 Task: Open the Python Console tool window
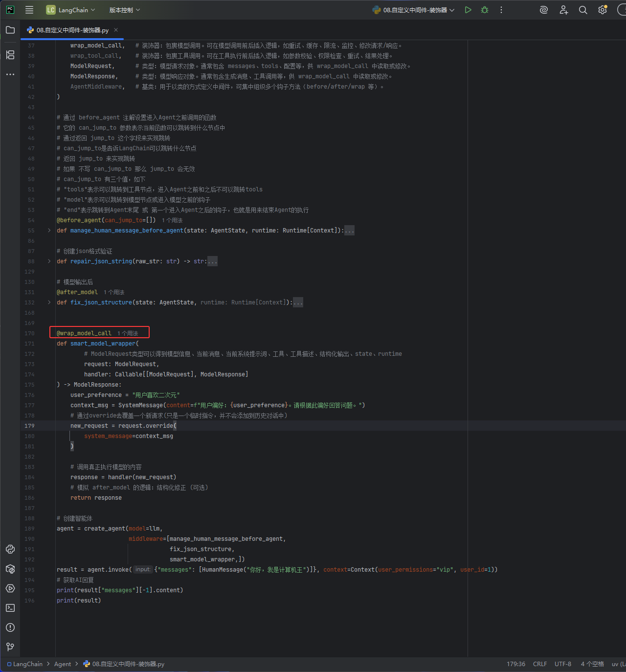[10, 549]
